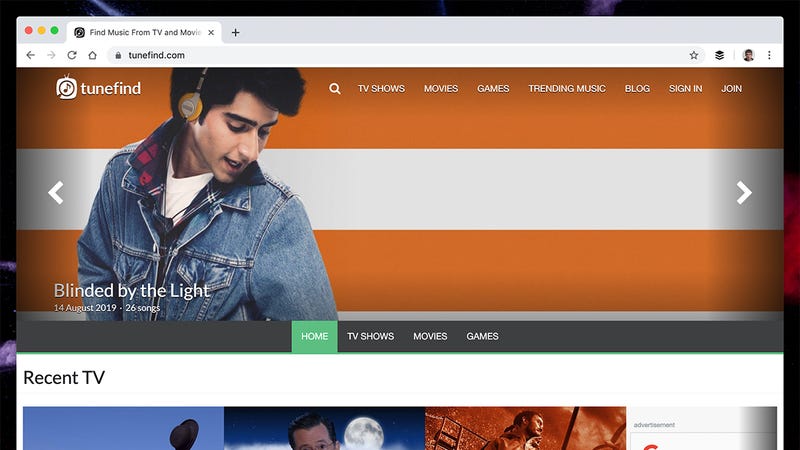The image size is (800, 450).
Task: Open the BLOG link in the header
Action: (x=637, y=89)
